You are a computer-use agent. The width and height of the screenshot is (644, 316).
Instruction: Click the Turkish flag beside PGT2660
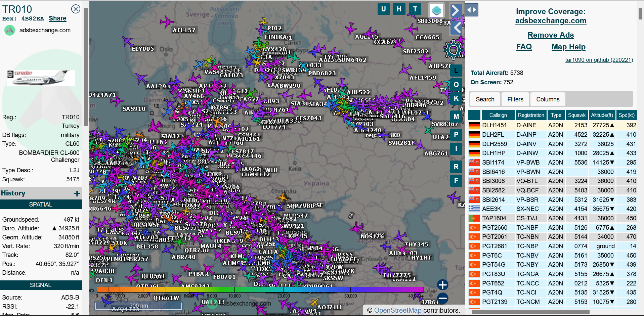click(474, 228)
